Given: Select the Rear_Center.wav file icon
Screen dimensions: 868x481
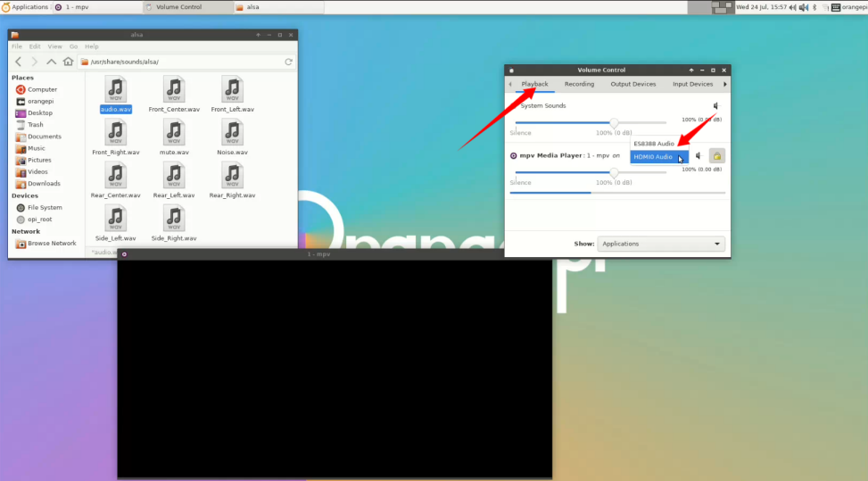Looking at the screenshot, I should 116,176.
